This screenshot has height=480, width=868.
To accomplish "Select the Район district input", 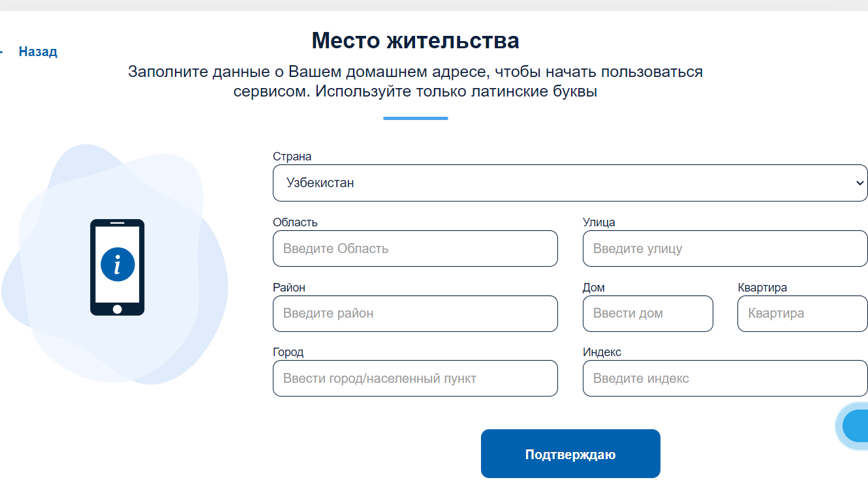I will click(x=415, y=314).
